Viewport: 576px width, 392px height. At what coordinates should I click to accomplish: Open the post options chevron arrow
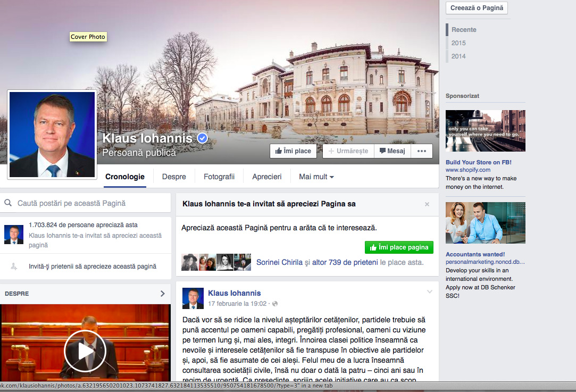coord(430,292)
